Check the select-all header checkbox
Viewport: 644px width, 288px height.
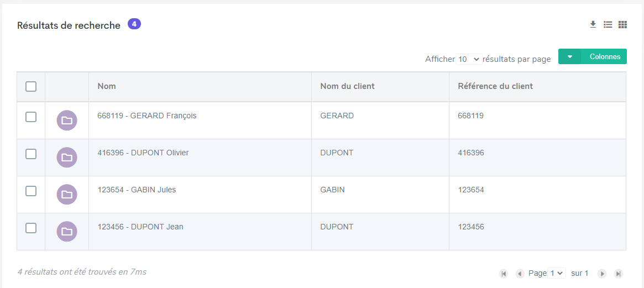pos(31,86)
